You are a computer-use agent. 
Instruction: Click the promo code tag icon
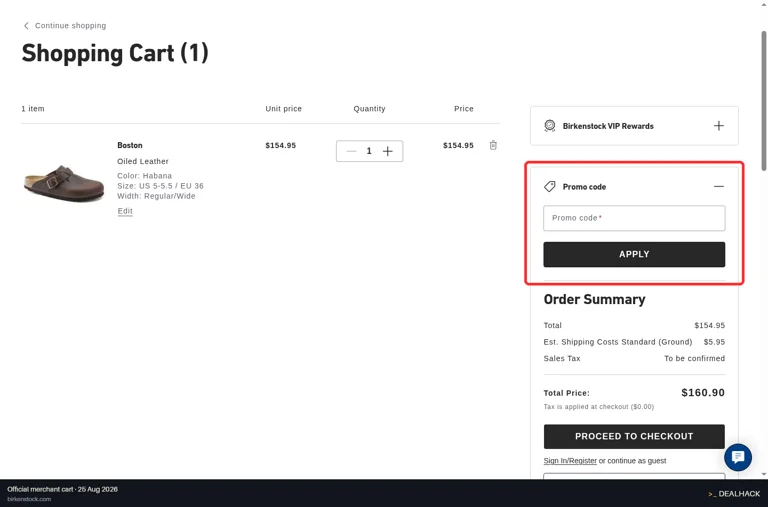(x=550, y=187)
